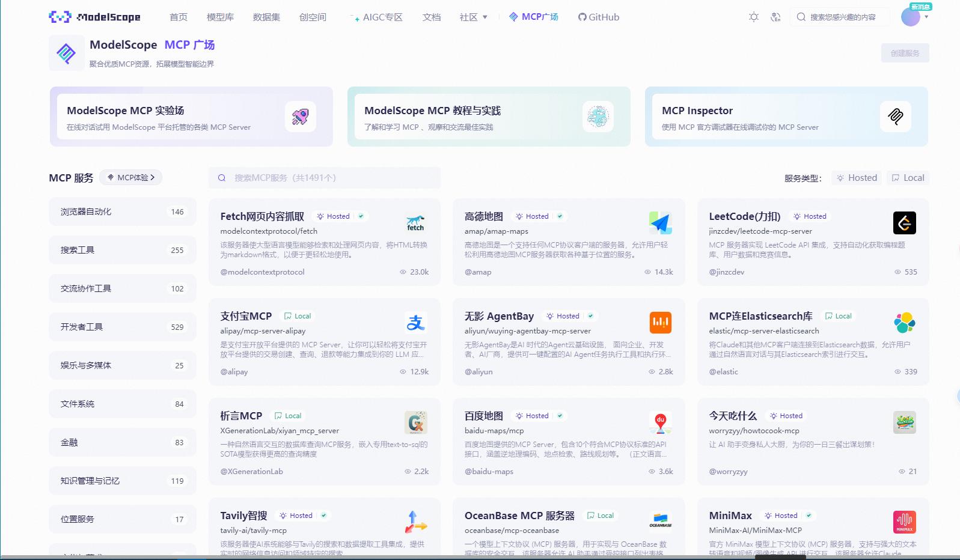Viewport: 960px width, 560px height.
Task: Open the 社区 dropdown menu
Action: [x=474, y=17]
